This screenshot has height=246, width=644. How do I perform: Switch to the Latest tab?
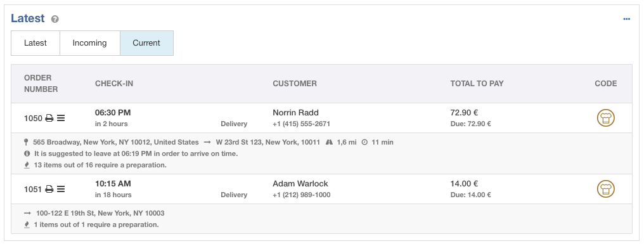tap(35, 43)
